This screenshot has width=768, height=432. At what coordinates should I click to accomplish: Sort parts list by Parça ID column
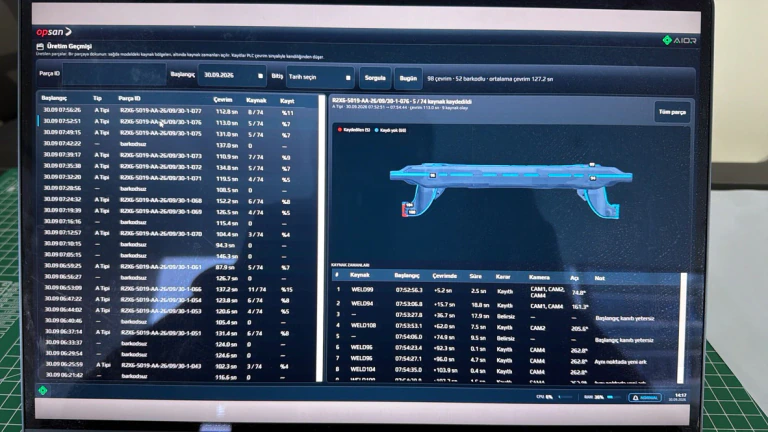[x=129, y=99]
